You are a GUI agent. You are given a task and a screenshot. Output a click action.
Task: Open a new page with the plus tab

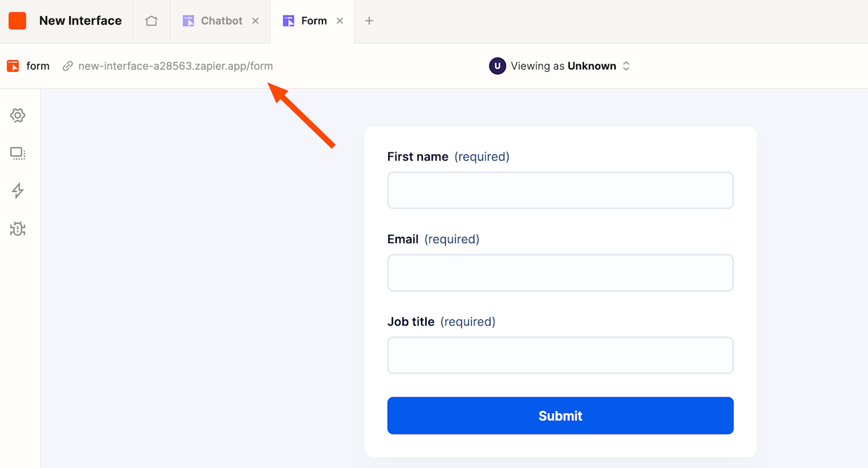[x=369, y=20]
